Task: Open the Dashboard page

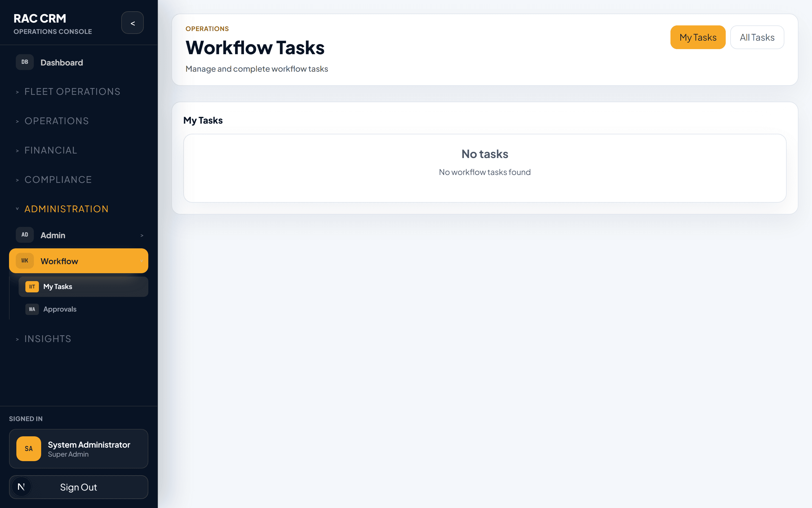Action: tap(78, 62)
